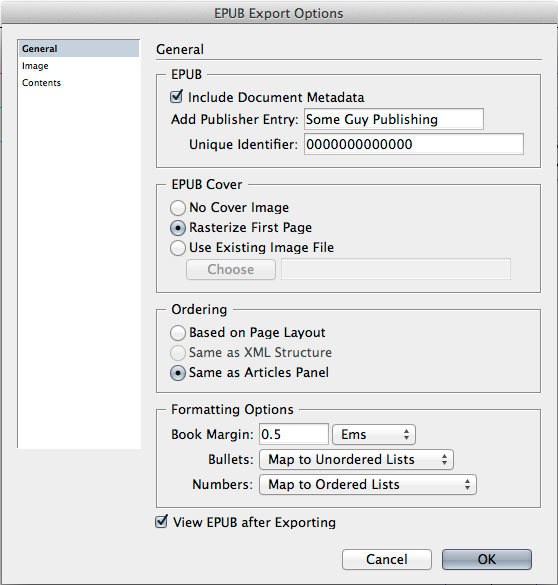Select Same as XML Structure ordering
The width and height of the screenshot is (558, 585).
pyautogui.click(x=178, y=353)
